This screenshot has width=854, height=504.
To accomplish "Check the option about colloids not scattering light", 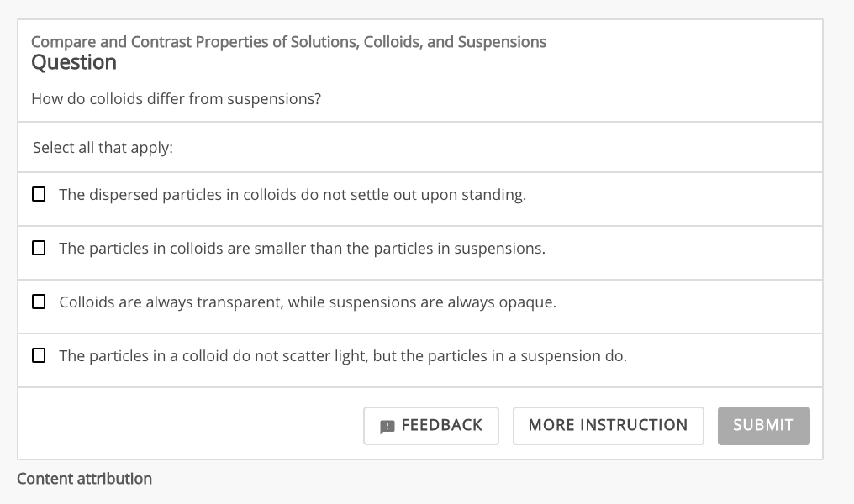I will point(39,354).
